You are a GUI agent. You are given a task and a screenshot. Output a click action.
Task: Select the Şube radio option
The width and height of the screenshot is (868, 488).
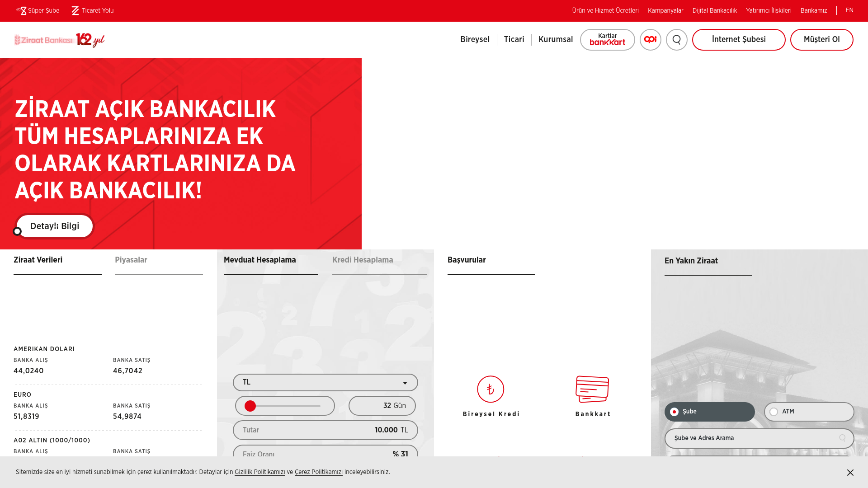tap(710, 412)
